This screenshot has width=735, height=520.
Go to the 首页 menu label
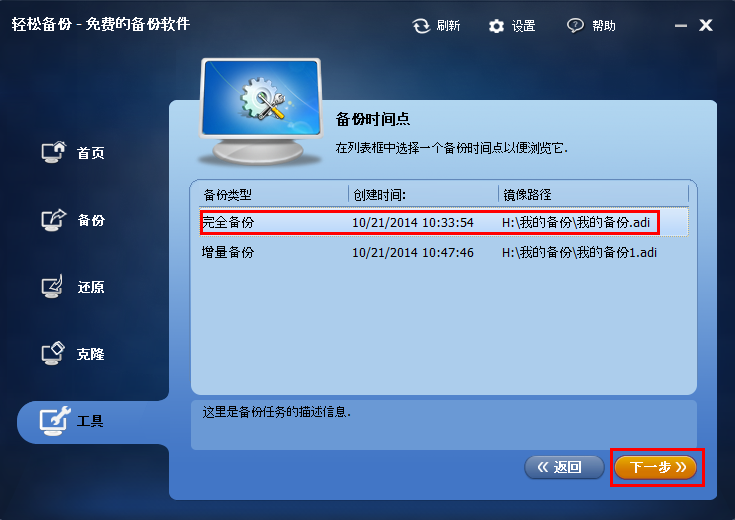coord(91,153)
